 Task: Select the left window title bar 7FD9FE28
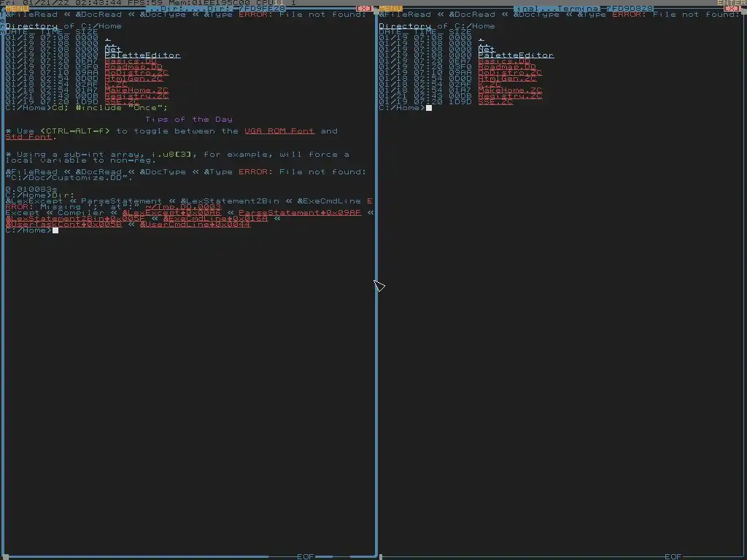216,9
